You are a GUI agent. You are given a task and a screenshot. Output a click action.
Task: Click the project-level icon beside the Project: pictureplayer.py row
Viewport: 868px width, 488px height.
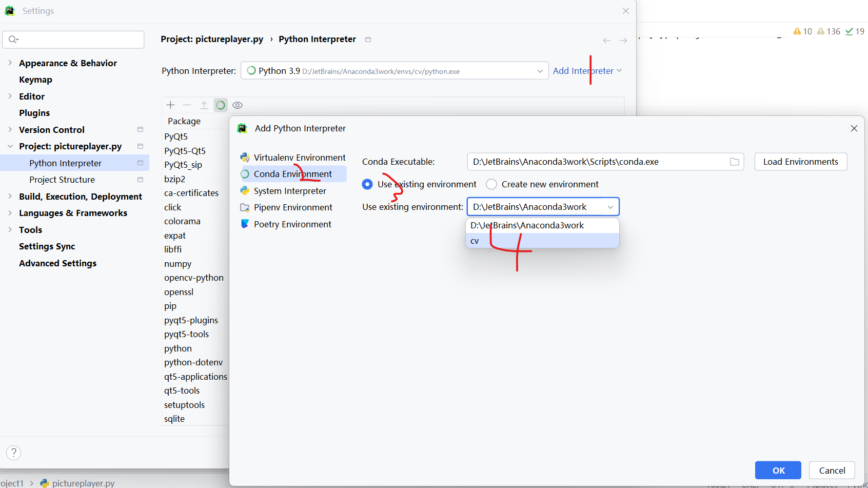[x=140, y=146]
